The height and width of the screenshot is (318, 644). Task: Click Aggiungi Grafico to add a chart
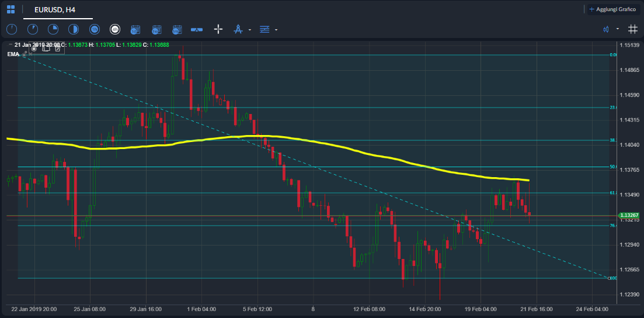(614, 9)
